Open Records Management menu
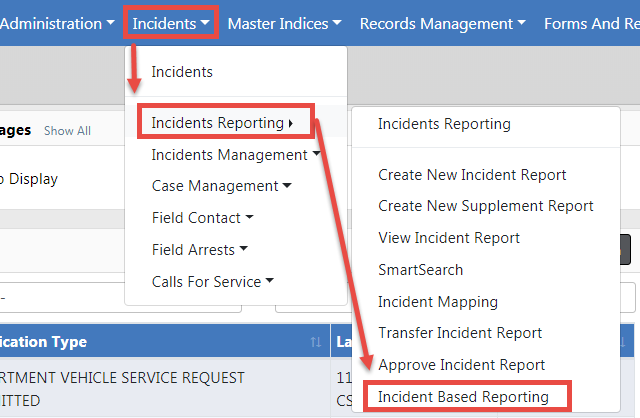This screenshot has width=640, height=418. 443,23
